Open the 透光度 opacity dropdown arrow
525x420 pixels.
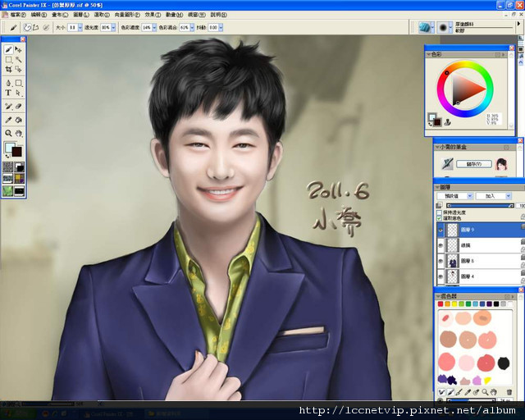pos(113,27)
